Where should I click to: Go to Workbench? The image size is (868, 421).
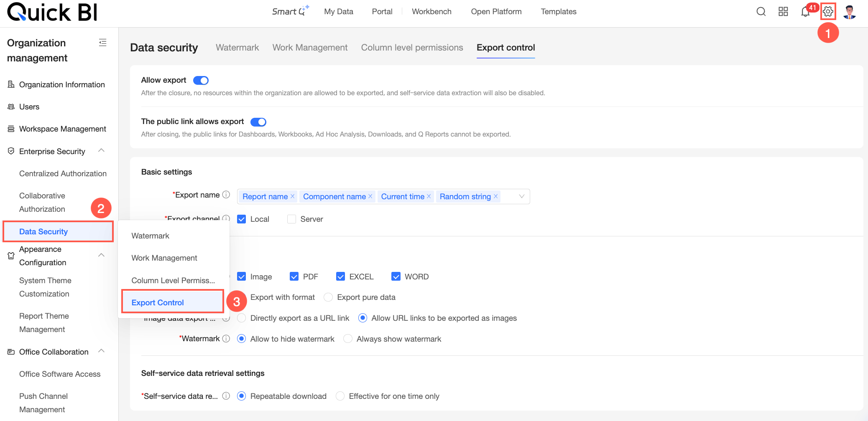(431, 12)
